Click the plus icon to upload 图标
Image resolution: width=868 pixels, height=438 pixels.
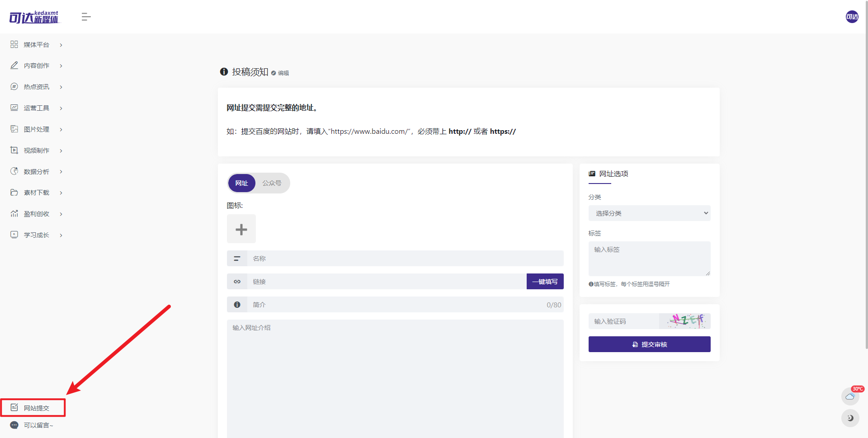point(241,229)
